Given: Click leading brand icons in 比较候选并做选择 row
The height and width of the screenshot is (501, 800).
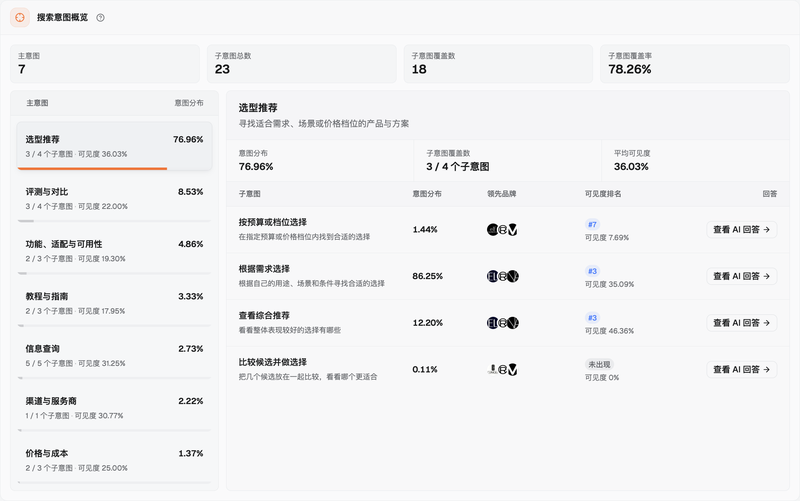Looking at the screenshot, I should click(502, 369).
